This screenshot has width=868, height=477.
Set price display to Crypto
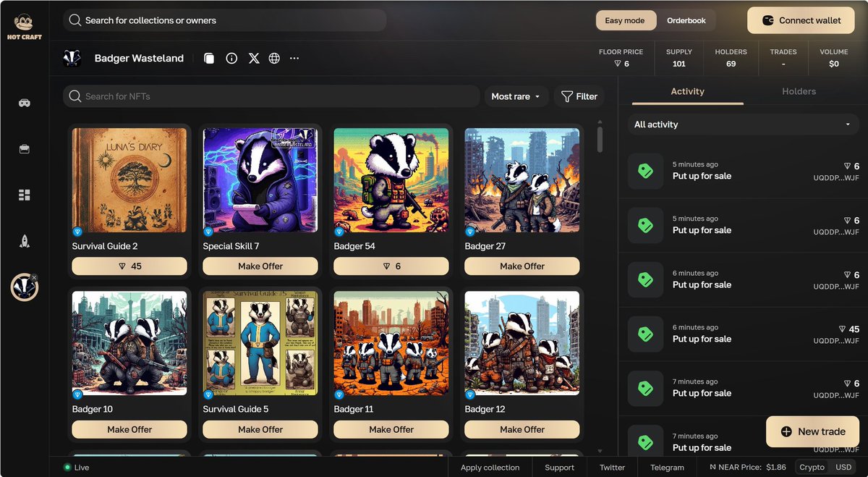812,467
